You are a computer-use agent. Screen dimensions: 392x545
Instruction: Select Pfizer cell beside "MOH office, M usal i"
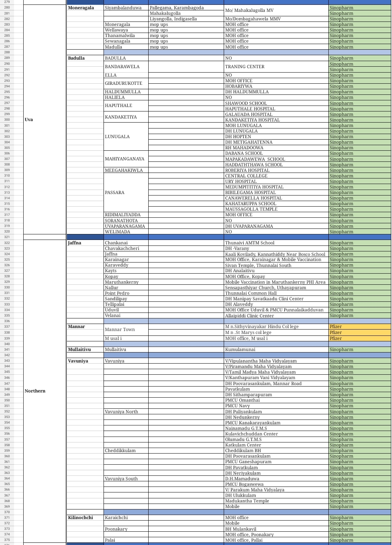tap(359, 338)
